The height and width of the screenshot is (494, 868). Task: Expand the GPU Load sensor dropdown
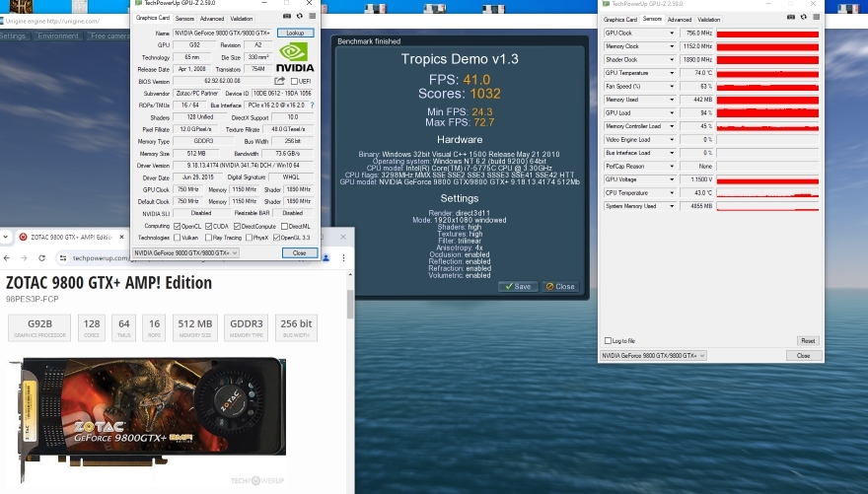pos(672,112)
